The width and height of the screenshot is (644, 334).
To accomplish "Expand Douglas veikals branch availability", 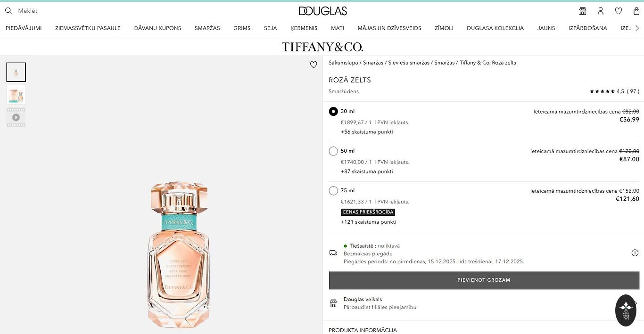I will tap(484, 303).
